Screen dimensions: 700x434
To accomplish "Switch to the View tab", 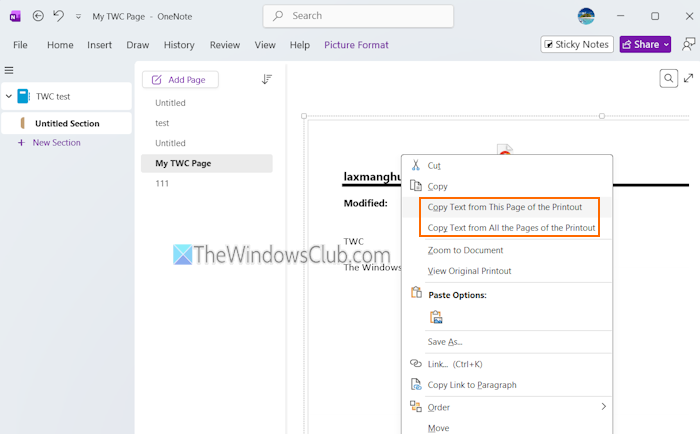I will pyautogui.click(x=265, y=45).
